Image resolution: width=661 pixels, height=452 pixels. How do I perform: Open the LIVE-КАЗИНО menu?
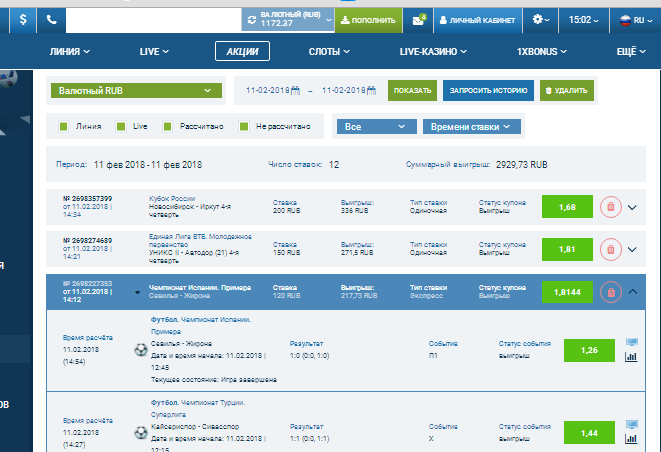(x=431, y=52)
